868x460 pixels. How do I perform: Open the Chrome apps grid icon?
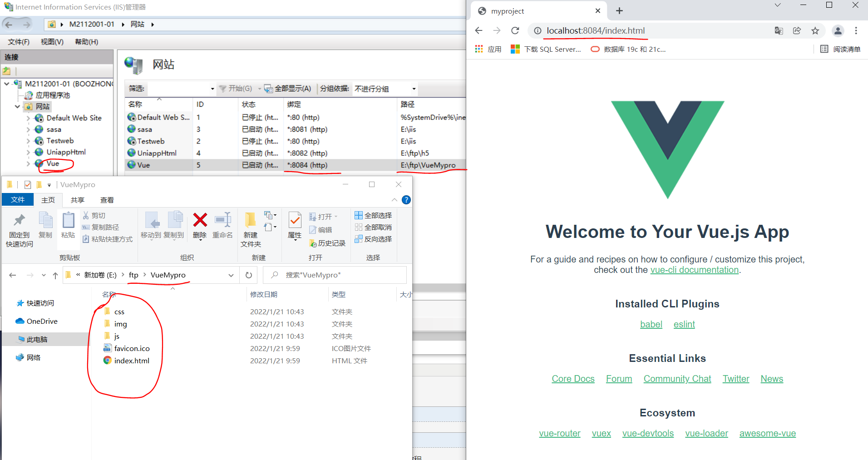tap(479, 49)
